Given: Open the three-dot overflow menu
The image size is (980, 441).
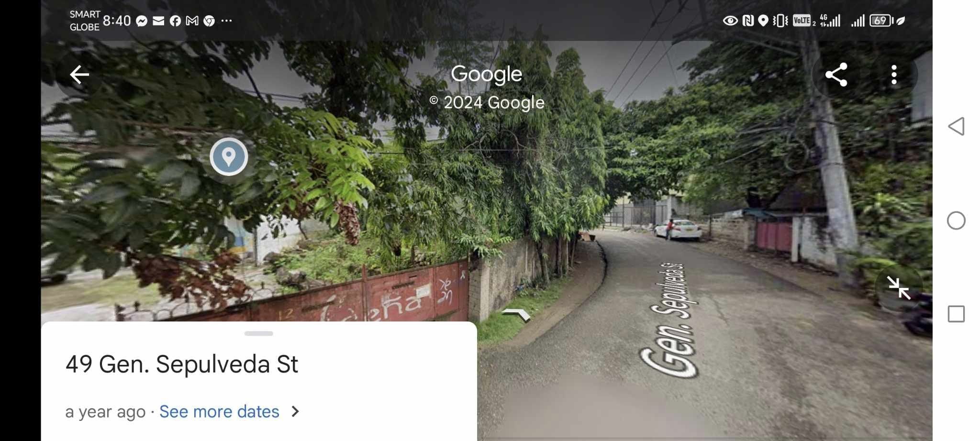Looking at the screenshot, I should pos(894,75).
